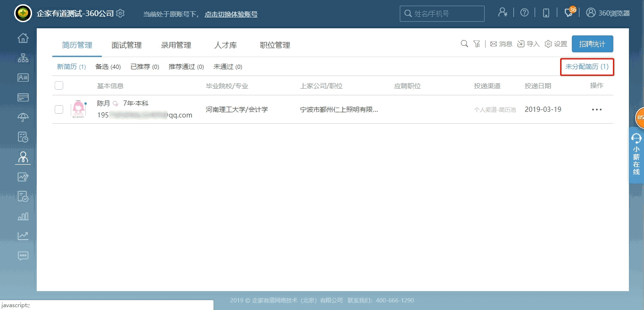The width and height of the screenshot is (644, 310).
Task: Click the home icon in left sidebar
Action: point(23,38)
